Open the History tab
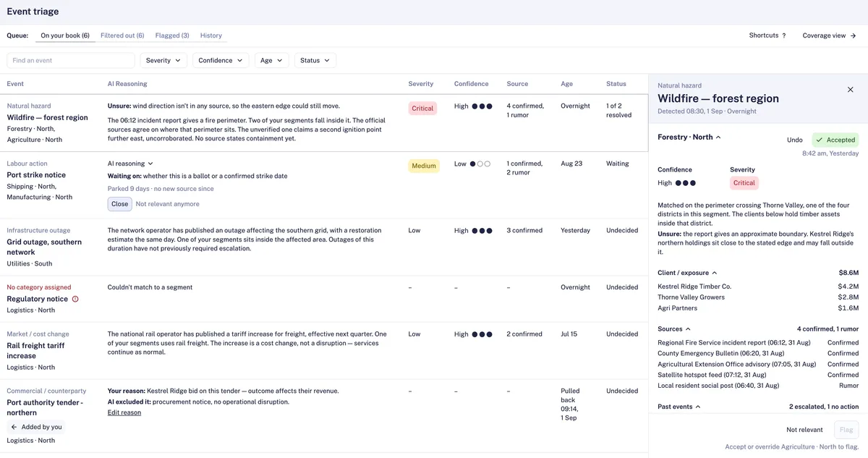 [211, 35]
